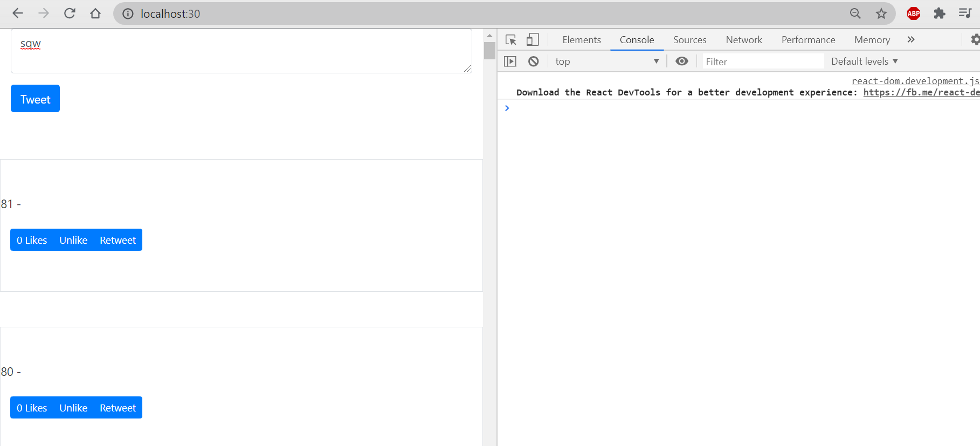Click the page scrollbar thumb
The image size is (980, 446).
click(x=489, y=51)
